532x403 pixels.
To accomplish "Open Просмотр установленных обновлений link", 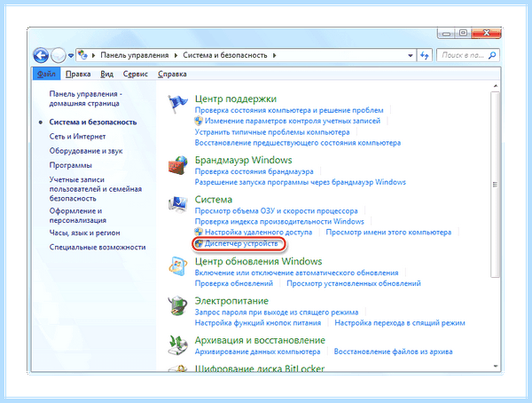I will (x=354, y=283).
